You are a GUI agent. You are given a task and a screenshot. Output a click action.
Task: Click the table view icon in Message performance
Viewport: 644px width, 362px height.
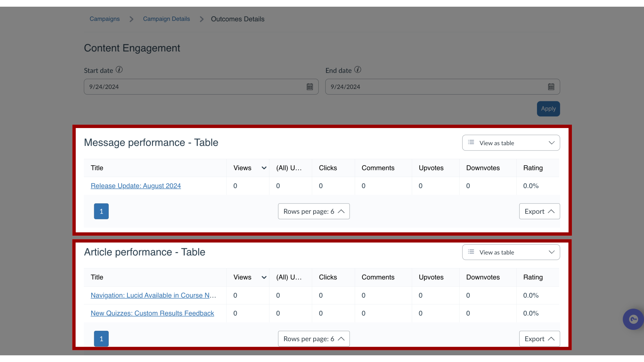point(472,142)
